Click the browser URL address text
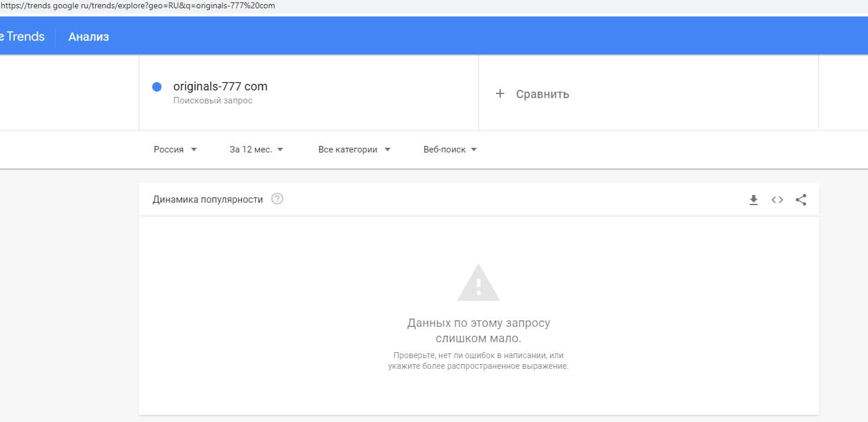 point(138,6)
